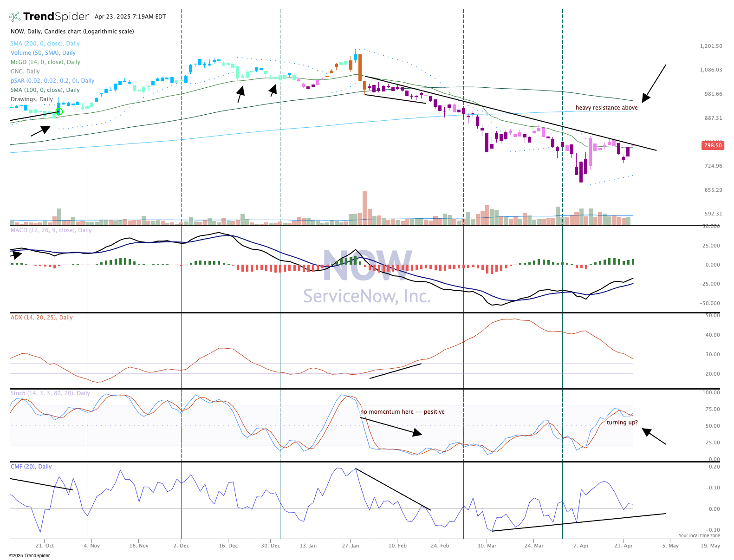The height and width of the screenshot is (560, 734).
Task: Click the red 798.50 current price tag
Action: (713, 146)
